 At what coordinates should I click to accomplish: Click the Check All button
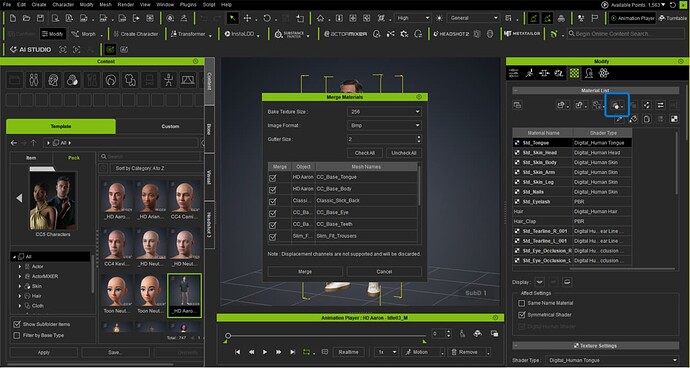pos(365,153)
